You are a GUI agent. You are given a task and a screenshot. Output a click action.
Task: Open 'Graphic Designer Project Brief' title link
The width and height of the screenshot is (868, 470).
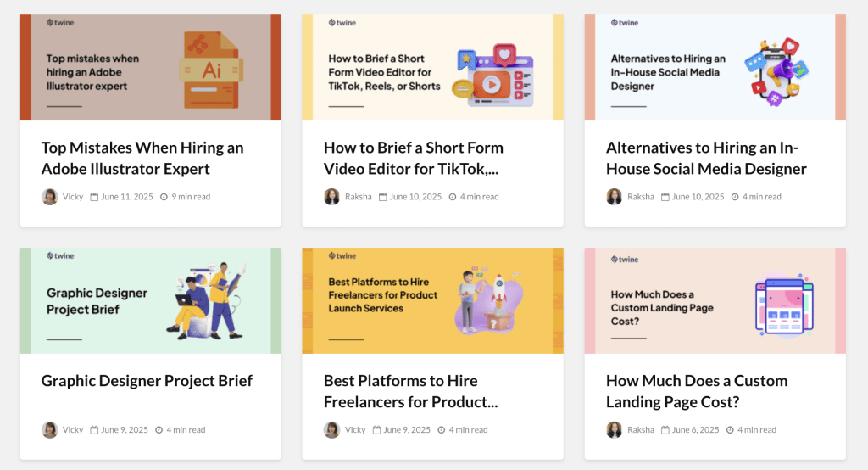pos(147,381)
